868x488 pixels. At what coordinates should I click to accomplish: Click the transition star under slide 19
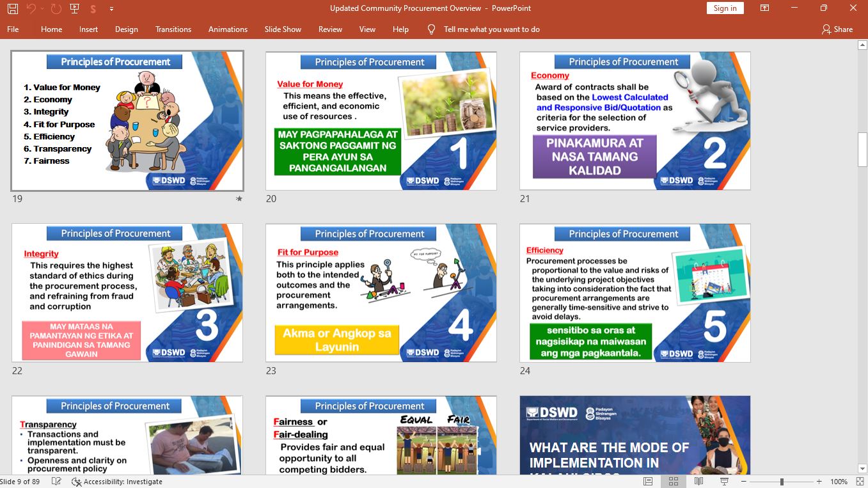(x=239, y=199)
